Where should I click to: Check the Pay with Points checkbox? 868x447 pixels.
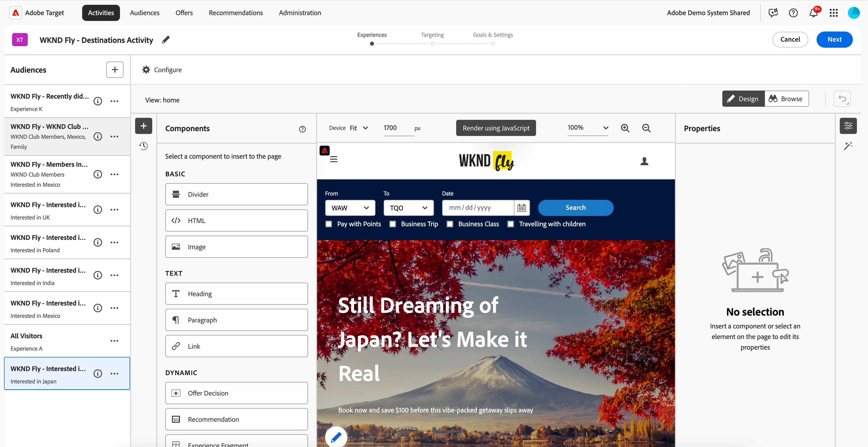pos(329,224)
